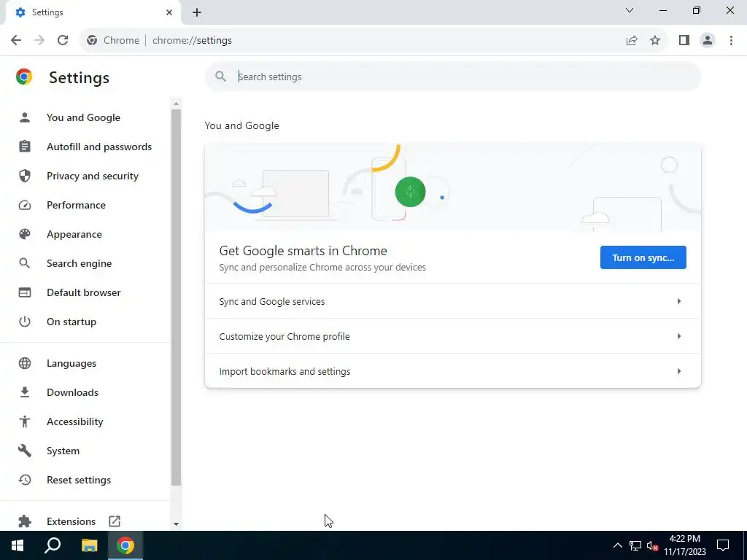Expand Sync and Google services arrow

click(679, 301)
